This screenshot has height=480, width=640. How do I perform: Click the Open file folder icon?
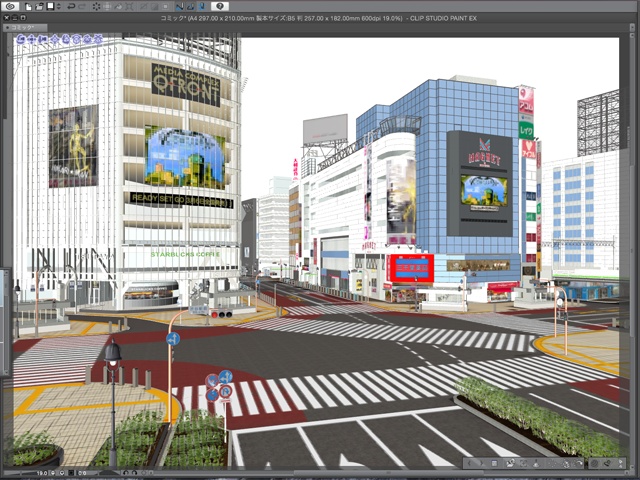point(39,7)
